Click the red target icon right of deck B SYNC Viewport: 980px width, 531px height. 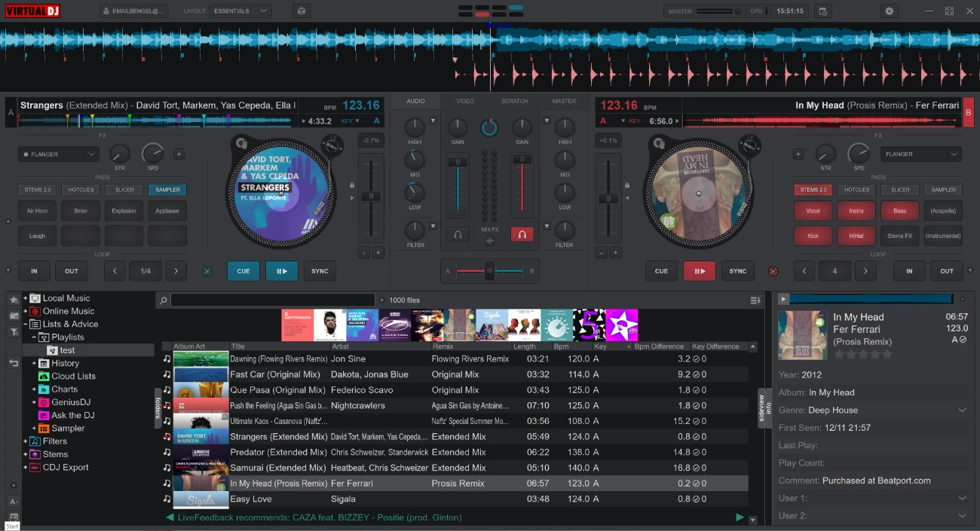coord(773,271)
